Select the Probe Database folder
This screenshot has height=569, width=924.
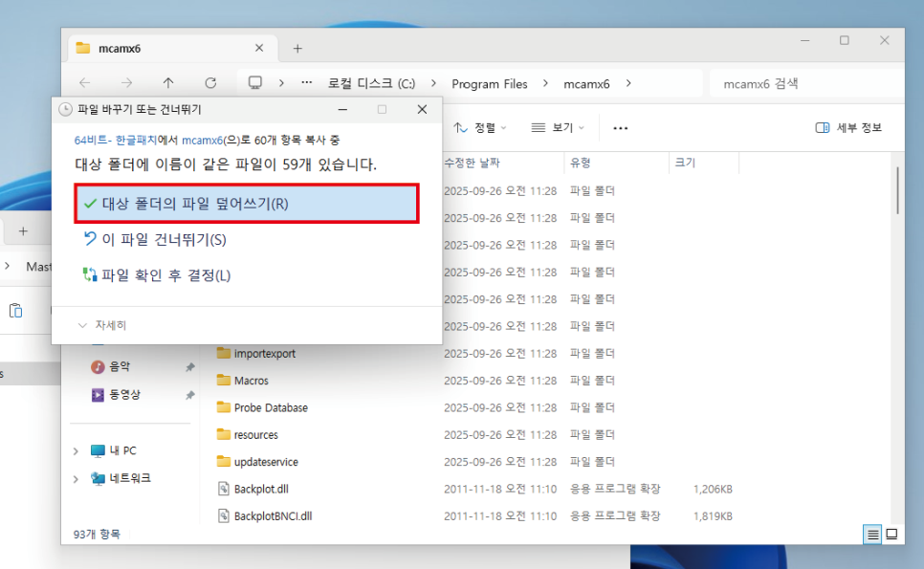pos(271,407)
